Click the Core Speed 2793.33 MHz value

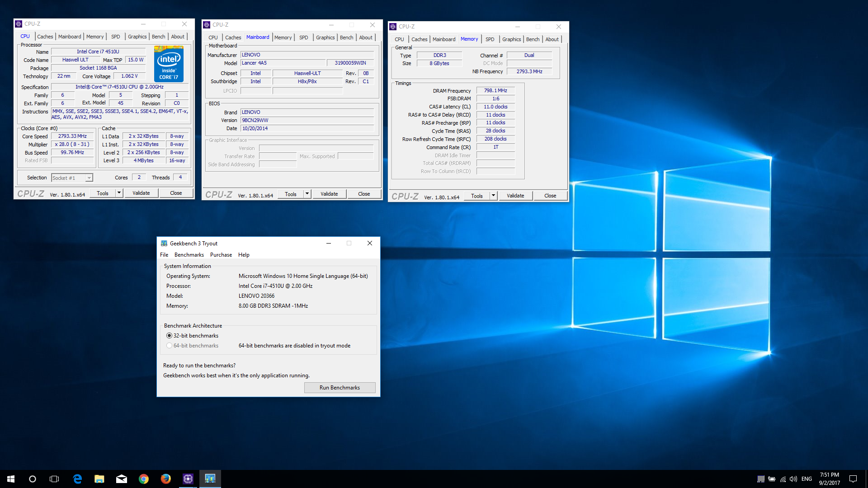(72, 136)
